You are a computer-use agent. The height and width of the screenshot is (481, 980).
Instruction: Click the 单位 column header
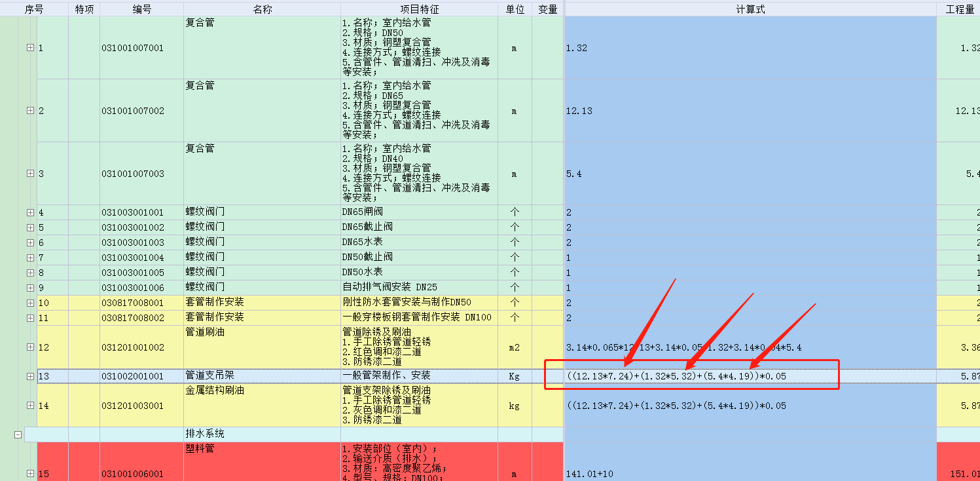point(515,9)
